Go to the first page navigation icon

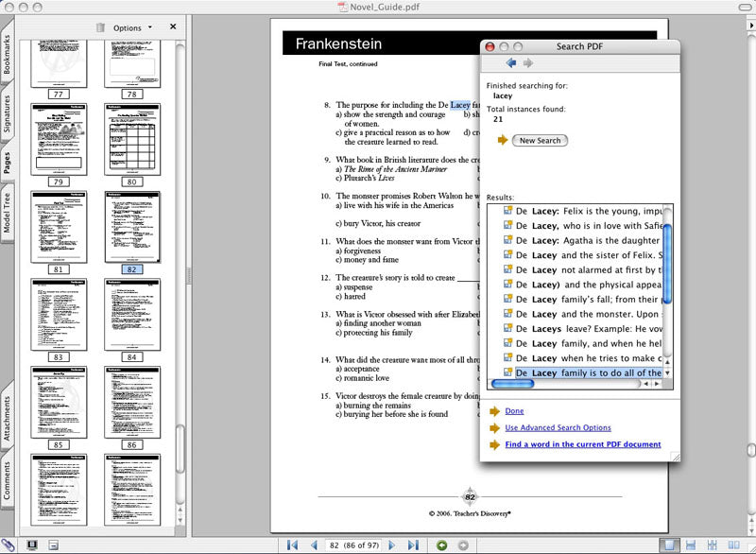pos(290,545)
